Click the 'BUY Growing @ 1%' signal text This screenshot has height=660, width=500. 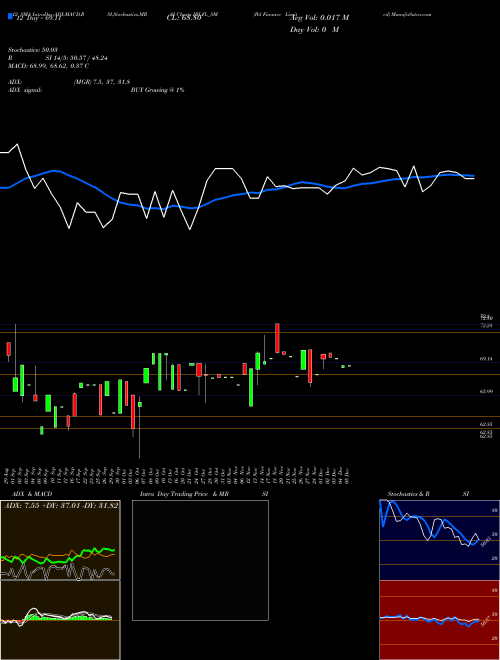pos(157,90)
